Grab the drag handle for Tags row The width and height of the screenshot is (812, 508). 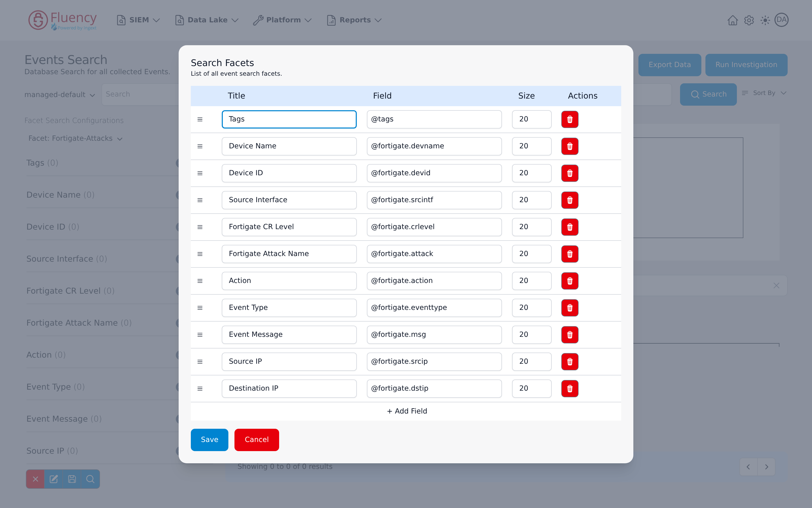tap(200, 119)
